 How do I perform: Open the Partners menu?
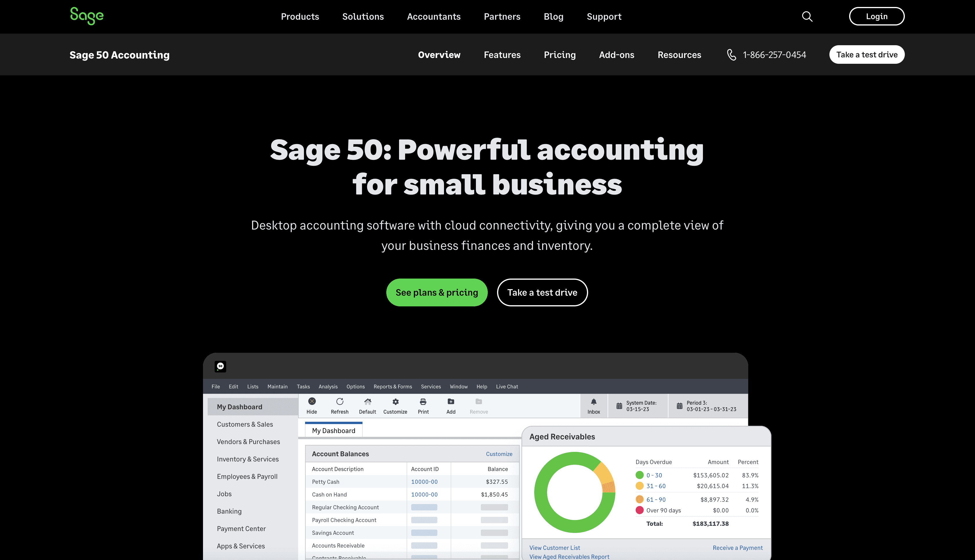pos(502,17)
